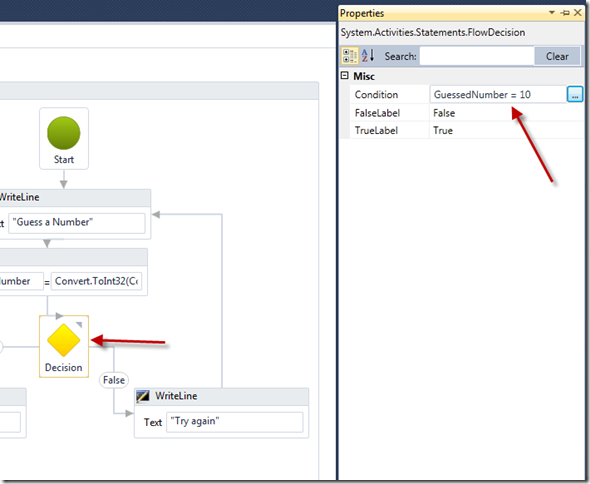Edit the TrueLabel value
The width and height of the screenshot is (590, 484).
[x=506, y=130]
